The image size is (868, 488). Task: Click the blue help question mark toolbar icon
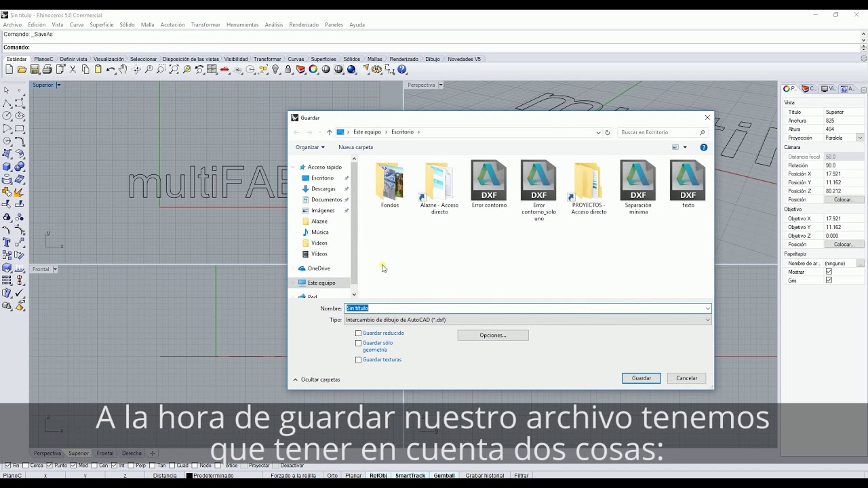click(x=402, y=69)
